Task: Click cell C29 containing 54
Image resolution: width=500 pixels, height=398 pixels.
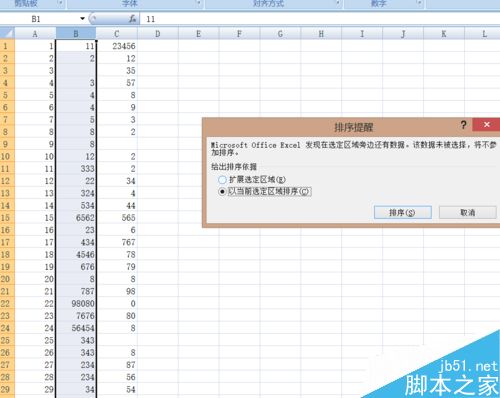Action: click(117, 389)
